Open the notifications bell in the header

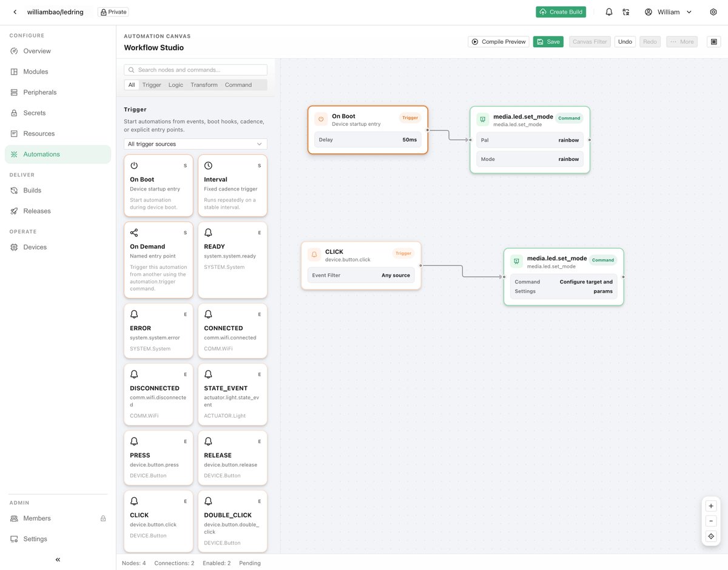coord(609,12)
